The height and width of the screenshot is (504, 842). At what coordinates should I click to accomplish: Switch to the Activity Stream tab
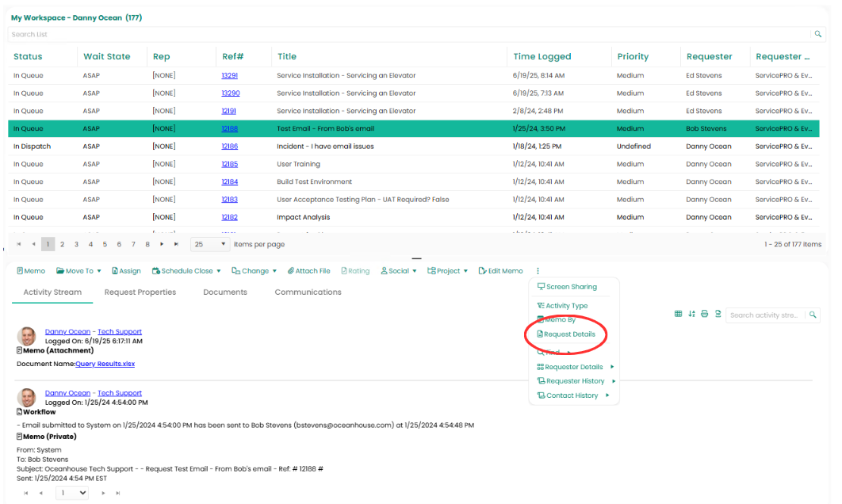click(52, 292)
